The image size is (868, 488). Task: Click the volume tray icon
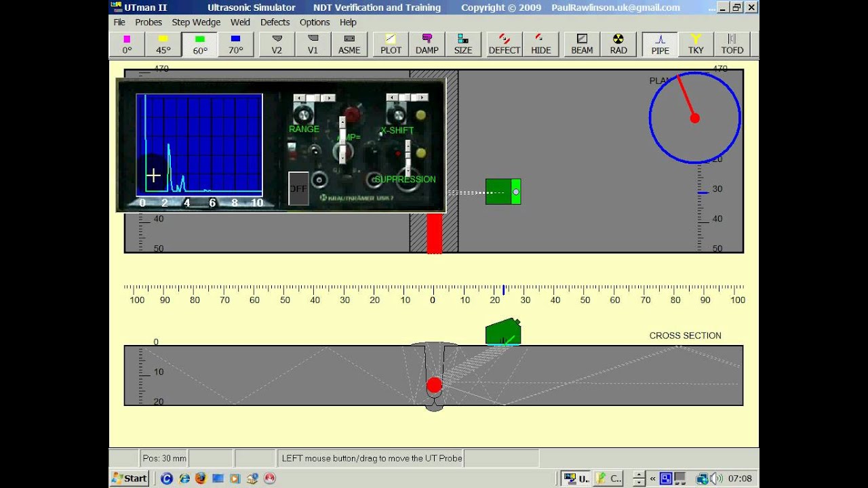pos(716,479)
